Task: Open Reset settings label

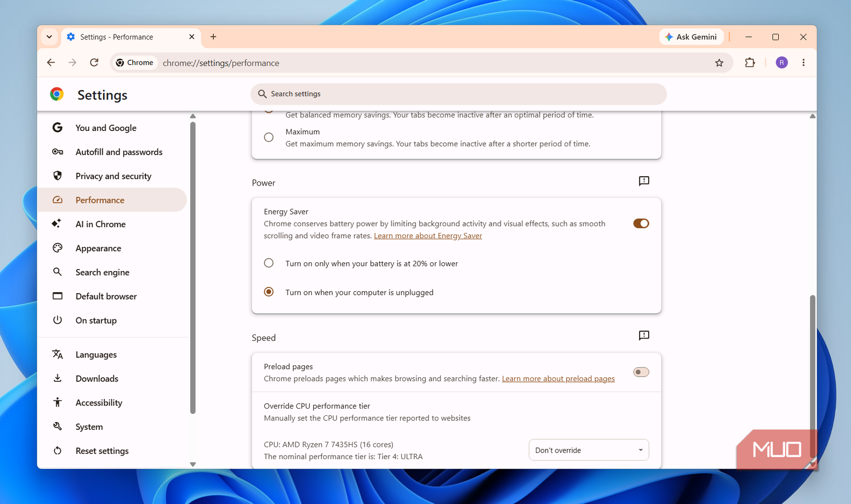Action: point(102,451)
